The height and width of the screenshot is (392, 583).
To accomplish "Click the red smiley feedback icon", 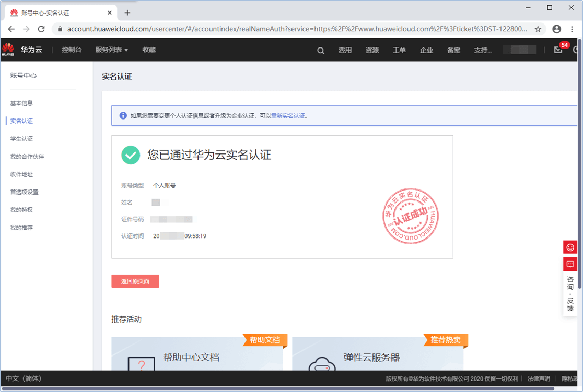I will click(570, 247).
